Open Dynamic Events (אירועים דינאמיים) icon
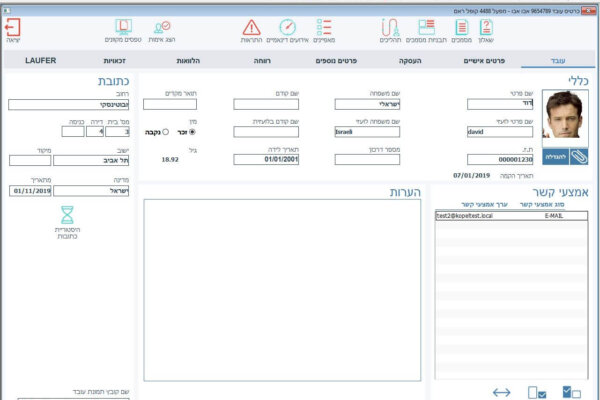Viewport: 600px width, 400px height. pos(287,31)
